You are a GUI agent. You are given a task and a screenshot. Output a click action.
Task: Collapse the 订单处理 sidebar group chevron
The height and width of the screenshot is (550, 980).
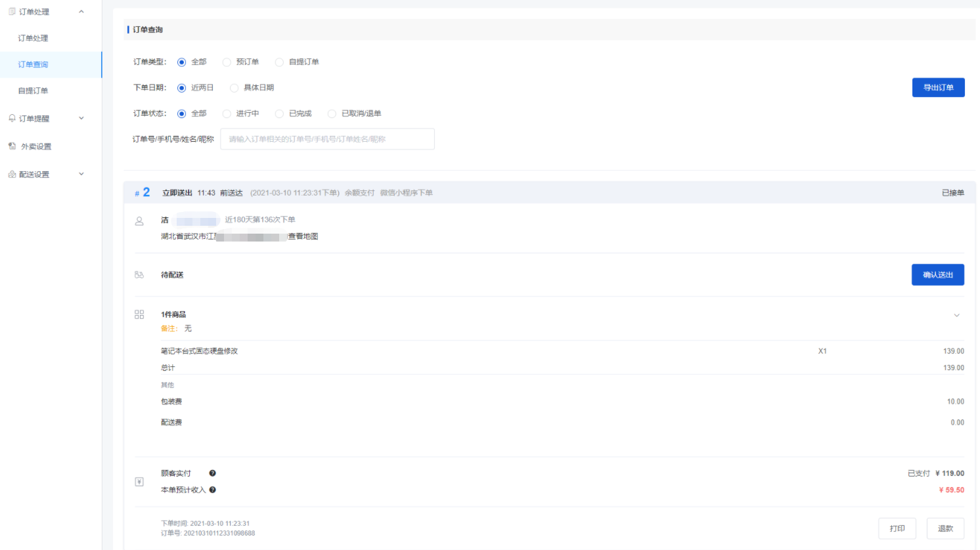pos(81,12)
